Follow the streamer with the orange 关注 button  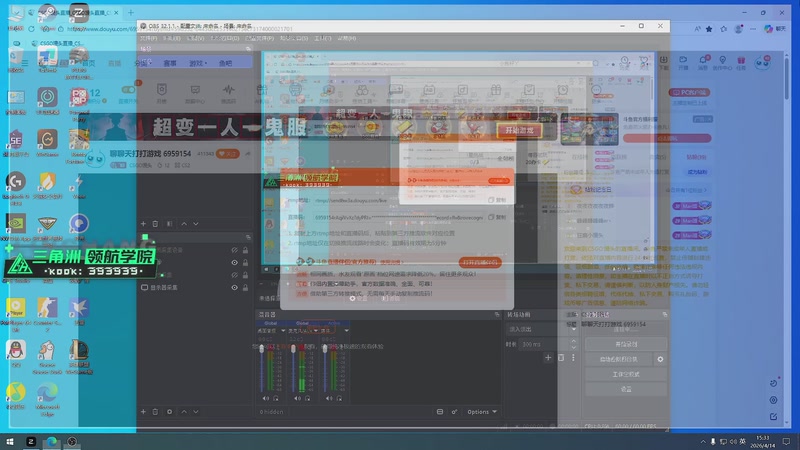pos(228,154)
